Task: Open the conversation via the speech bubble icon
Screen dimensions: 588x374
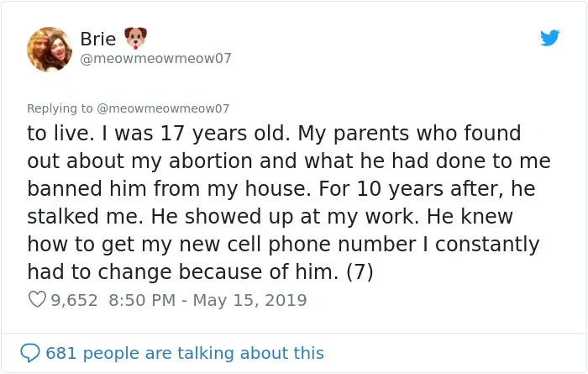Action: click(30, 353)
